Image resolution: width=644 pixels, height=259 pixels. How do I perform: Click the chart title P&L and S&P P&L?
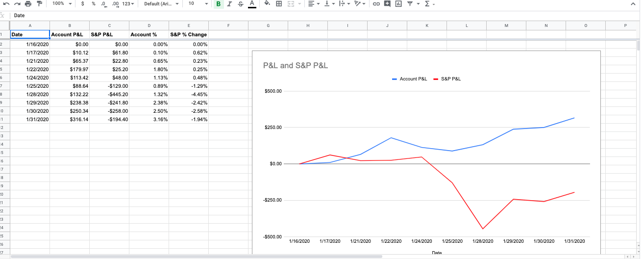click(296, 65)
